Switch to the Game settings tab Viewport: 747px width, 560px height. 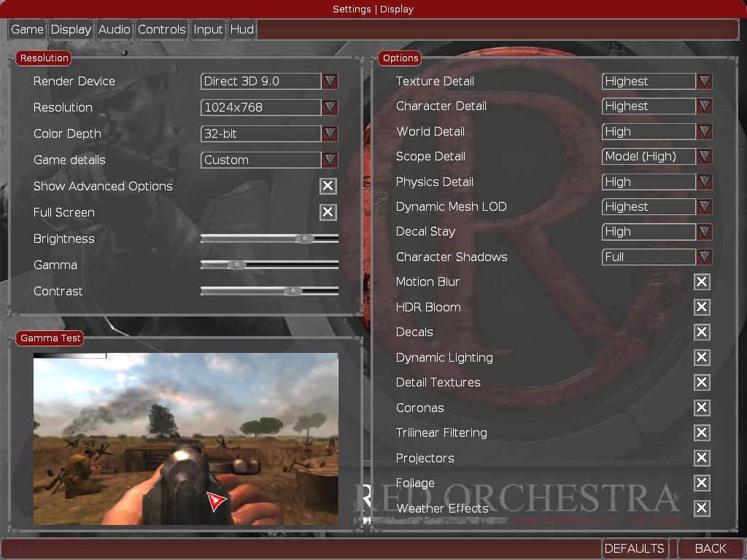click(27, 29)
